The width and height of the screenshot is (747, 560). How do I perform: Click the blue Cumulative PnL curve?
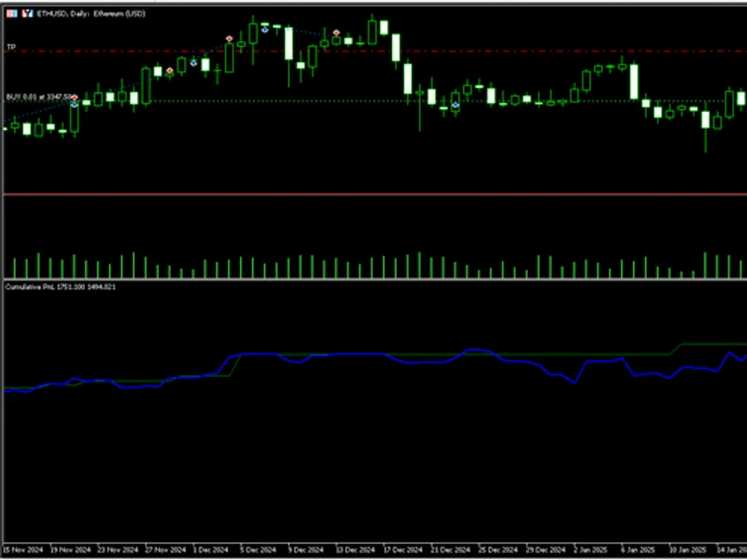(x=375, y=354)
